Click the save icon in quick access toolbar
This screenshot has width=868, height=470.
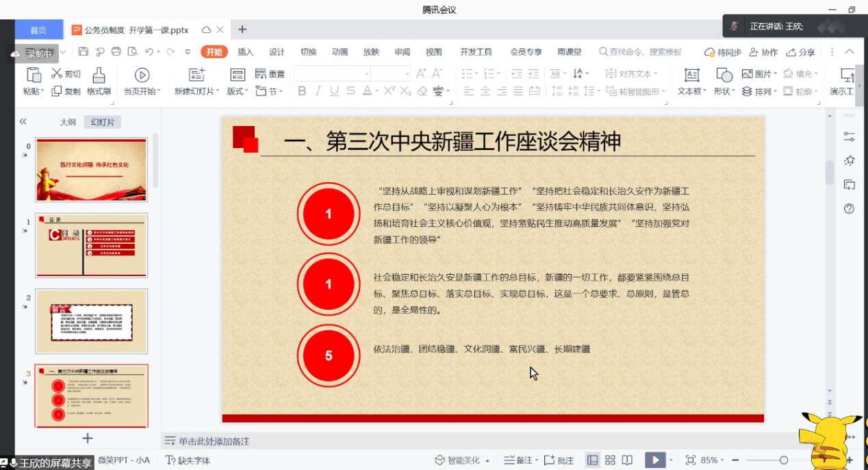coord(84,52)
